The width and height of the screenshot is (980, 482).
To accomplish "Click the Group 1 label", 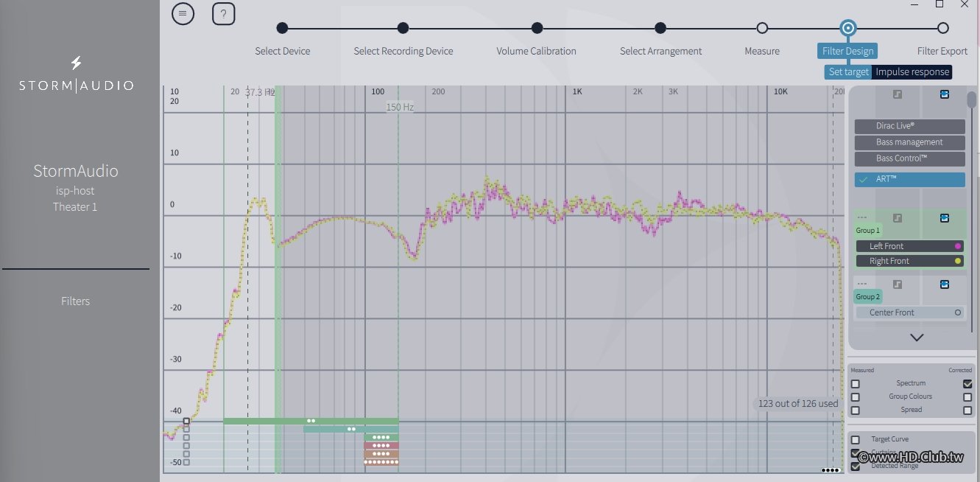I will [x=867, y=231].
